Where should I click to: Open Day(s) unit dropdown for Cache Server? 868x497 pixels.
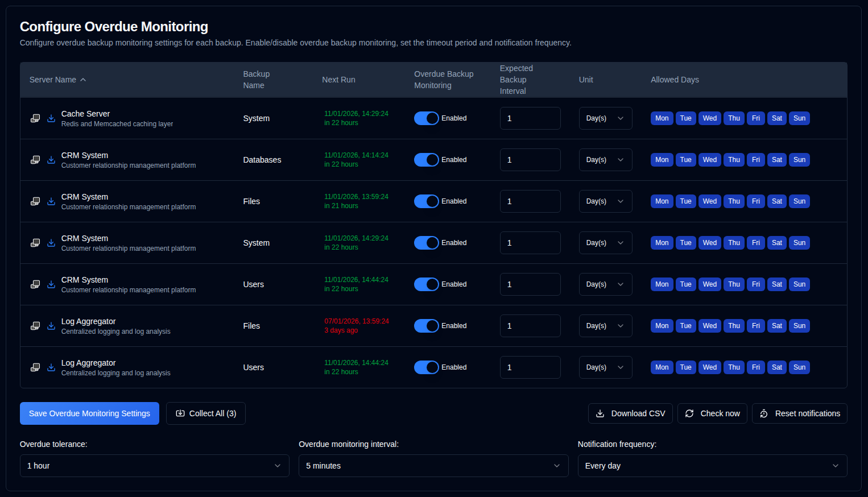click(x=605, y=118)
